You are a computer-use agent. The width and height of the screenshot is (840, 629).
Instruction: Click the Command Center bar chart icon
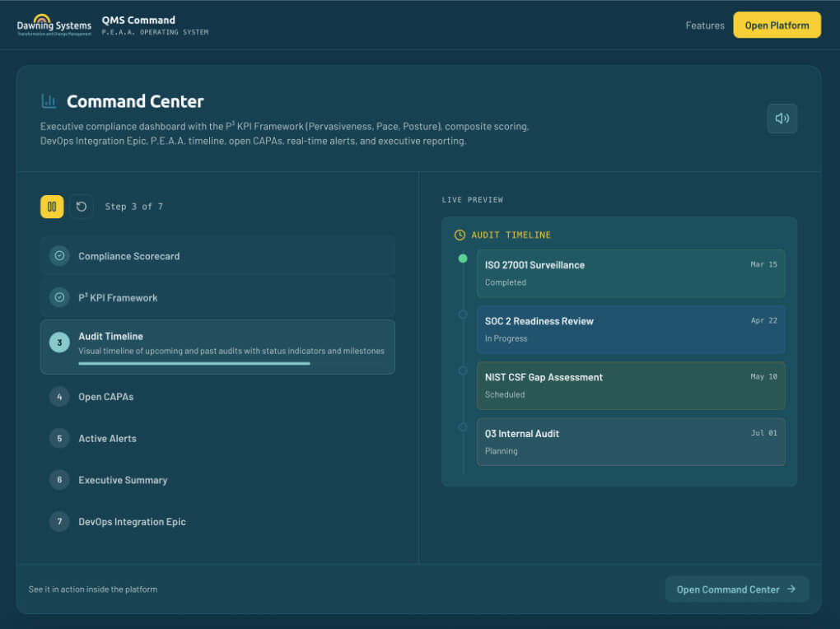pos(49,101)
